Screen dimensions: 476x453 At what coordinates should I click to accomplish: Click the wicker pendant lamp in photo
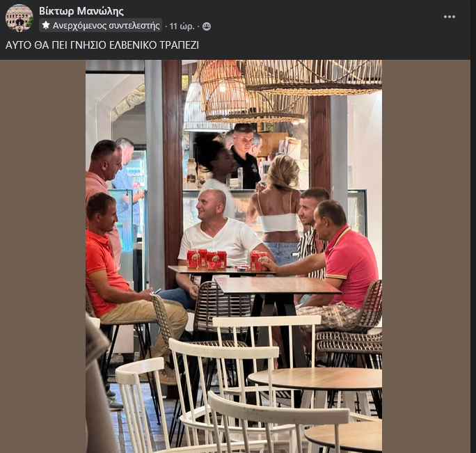pyautogui.click(x=252, y=91)
